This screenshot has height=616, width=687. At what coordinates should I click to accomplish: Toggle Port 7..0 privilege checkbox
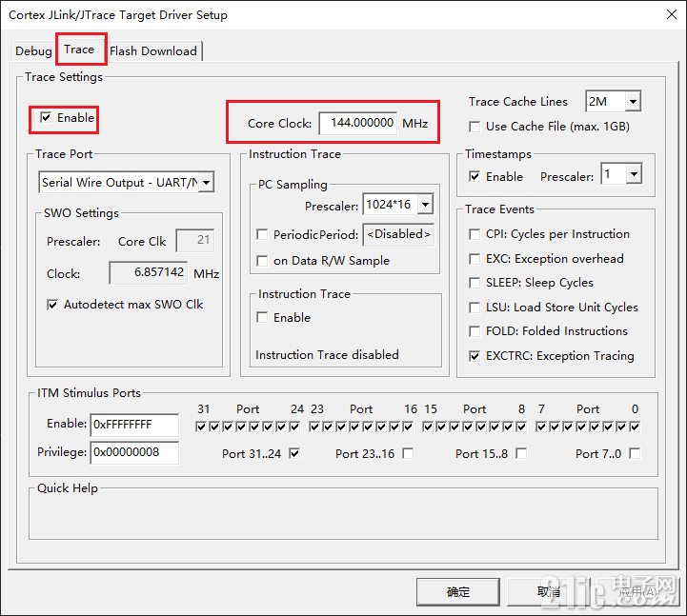pyautogui.click(x=635, y=453)
